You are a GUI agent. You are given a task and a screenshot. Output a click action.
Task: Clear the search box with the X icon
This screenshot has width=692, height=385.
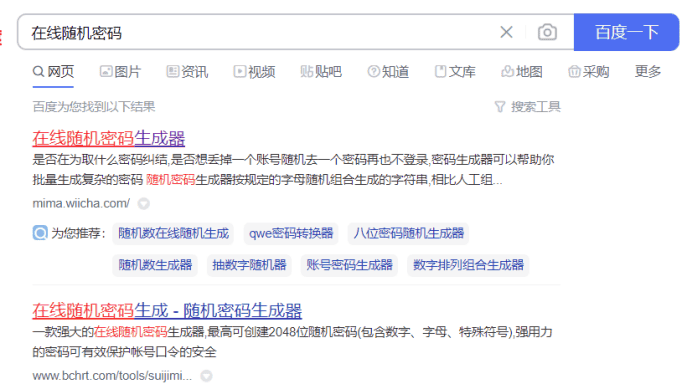(x=506, y=32)
